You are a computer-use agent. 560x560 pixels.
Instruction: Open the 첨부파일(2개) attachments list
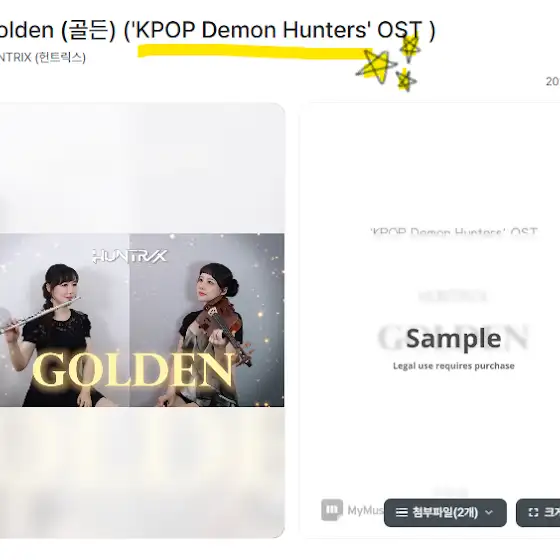(x=445, y=512)
